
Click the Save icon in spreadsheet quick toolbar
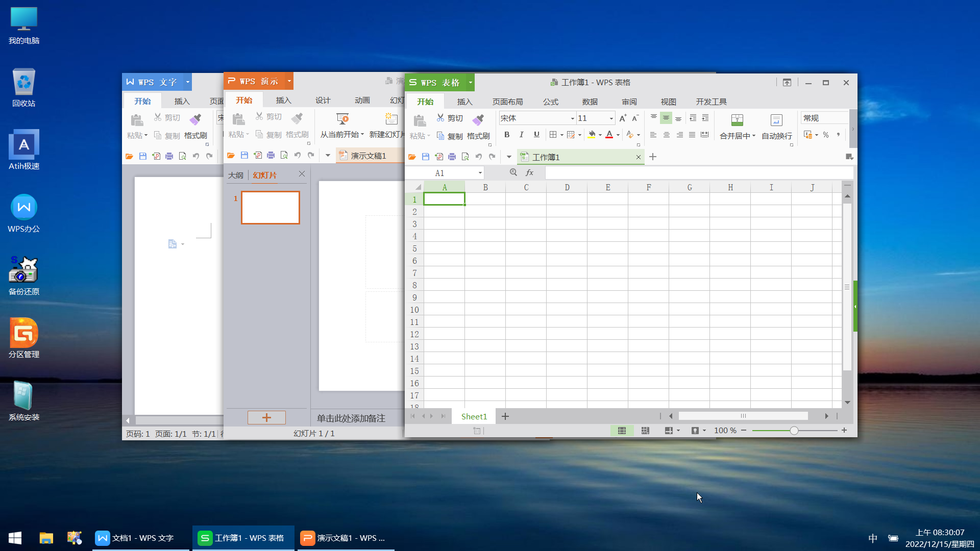click(x=426, y=157)
